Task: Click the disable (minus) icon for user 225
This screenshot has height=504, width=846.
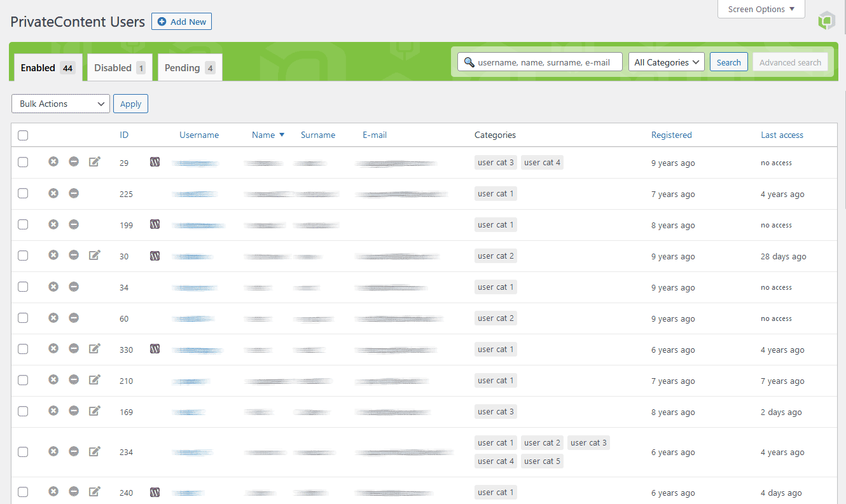Action: point(74,193)
